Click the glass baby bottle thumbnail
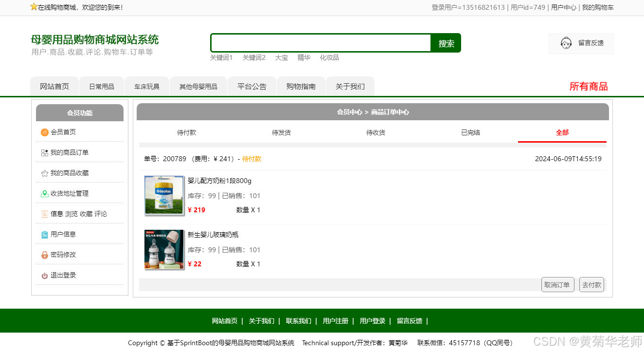Image resolution: width=644 pixels, height=352 pixels. coord(164,249)
